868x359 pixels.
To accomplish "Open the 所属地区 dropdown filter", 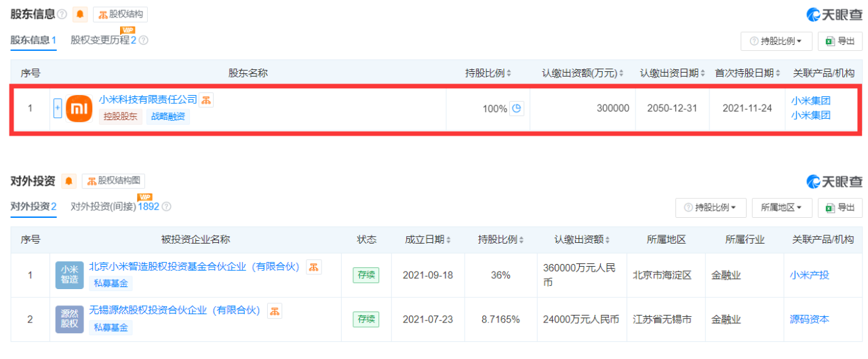I will tap(782, 207).
